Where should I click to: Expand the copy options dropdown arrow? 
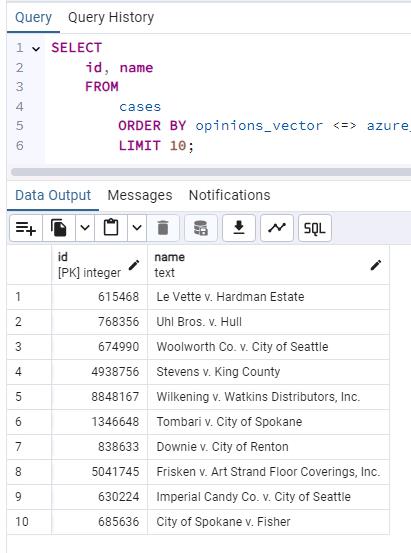[85, 228]
